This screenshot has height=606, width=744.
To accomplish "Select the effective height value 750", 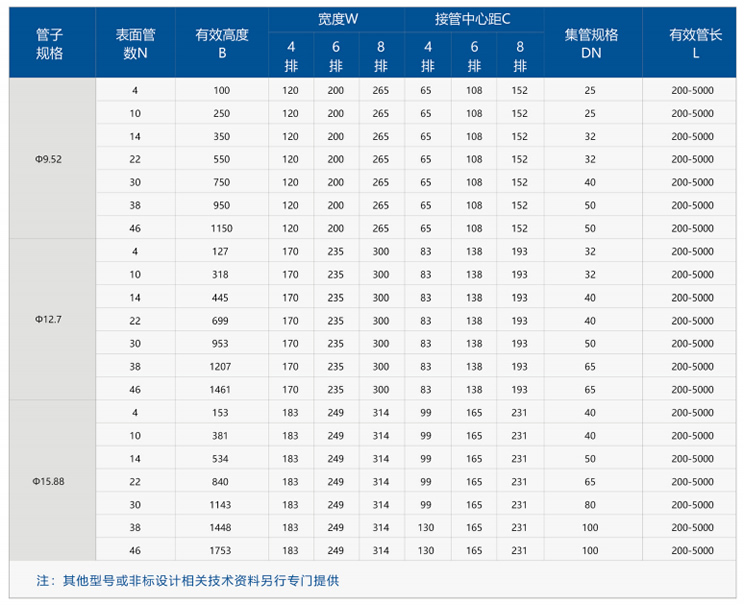I will pos(222,182).
